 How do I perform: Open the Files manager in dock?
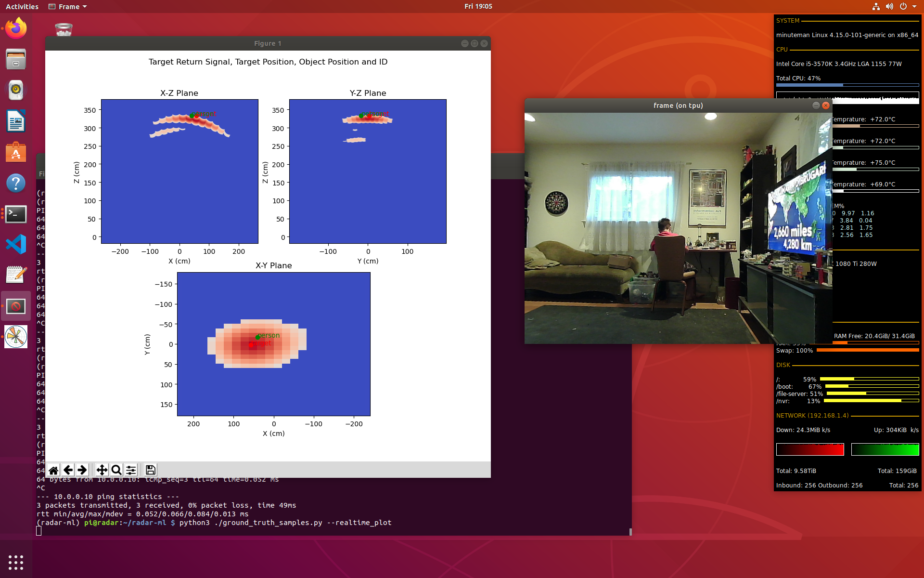16,59
